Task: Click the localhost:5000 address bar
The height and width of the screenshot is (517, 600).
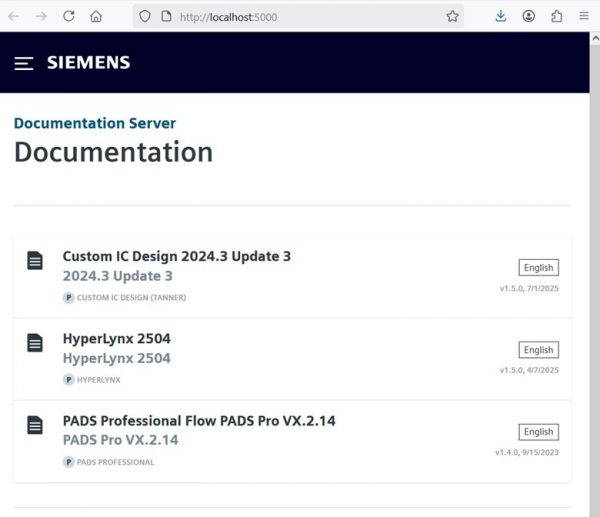Action: (x=298, y=17)
